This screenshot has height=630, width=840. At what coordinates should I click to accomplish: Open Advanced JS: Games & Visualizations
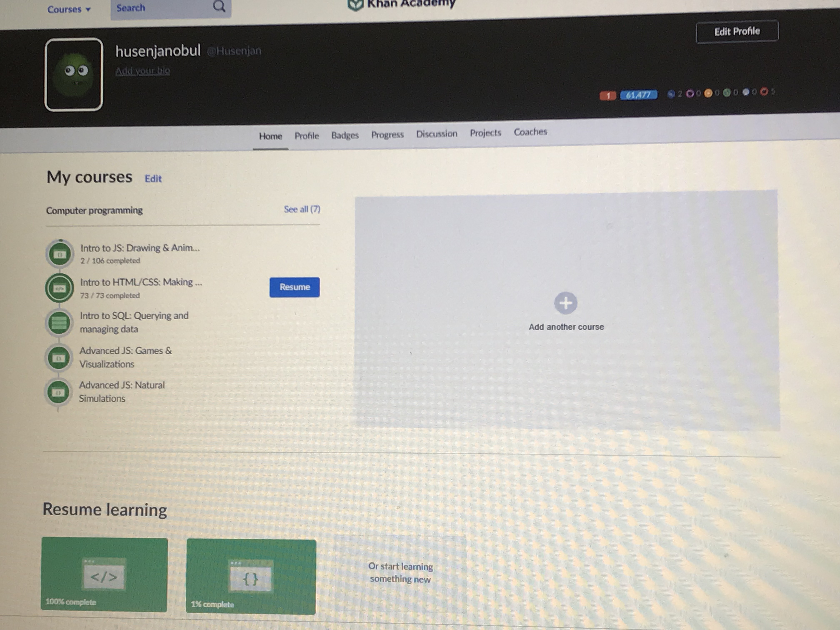coord(125,357)
